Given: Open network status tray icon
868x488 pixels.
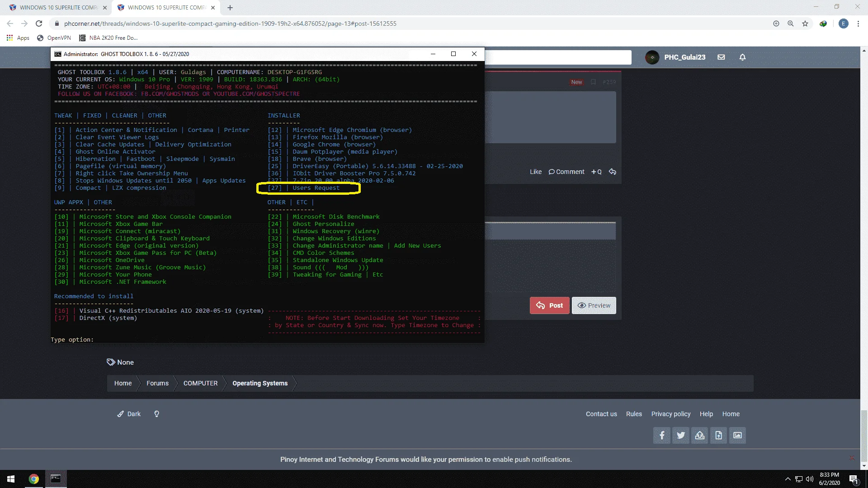Looking at the screenshot, I should [x=799, y=479].
